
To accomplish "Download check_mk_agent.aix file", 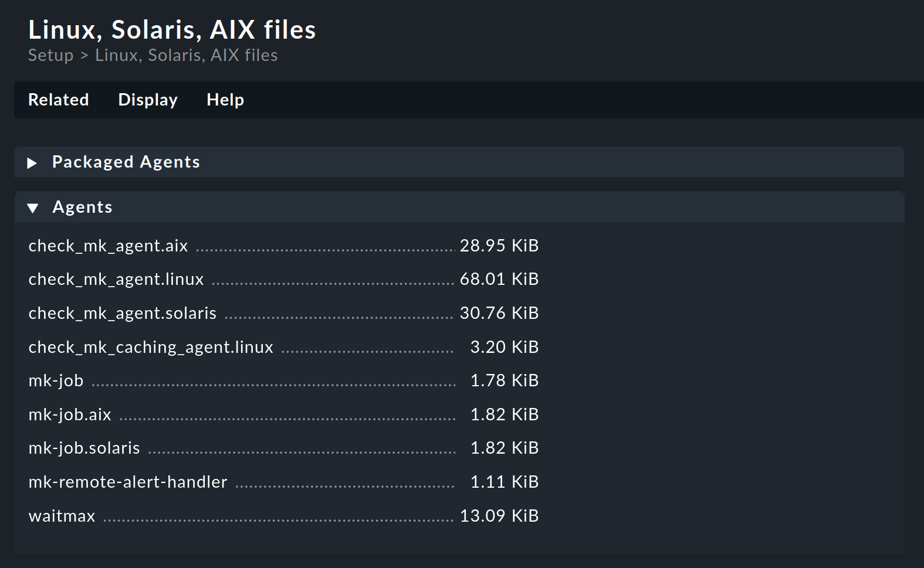I will point(108,246).
